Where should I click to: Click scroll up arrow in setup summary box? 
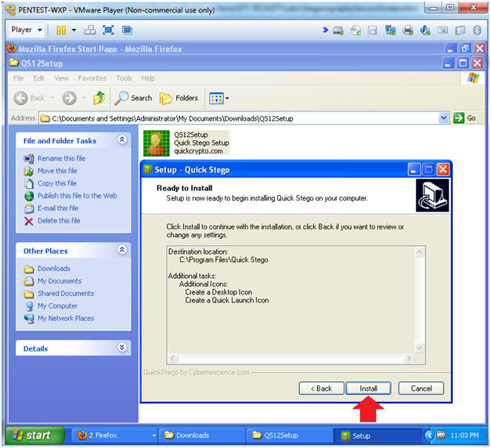[x=419, y=252]
